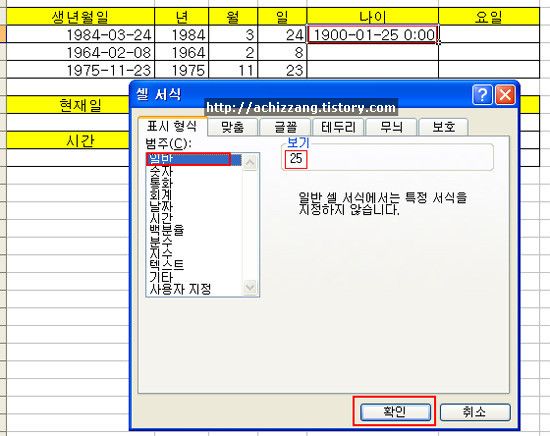Select 지수 category
Viewport: 550px width, 436px height.
click(x=194, y=253)
